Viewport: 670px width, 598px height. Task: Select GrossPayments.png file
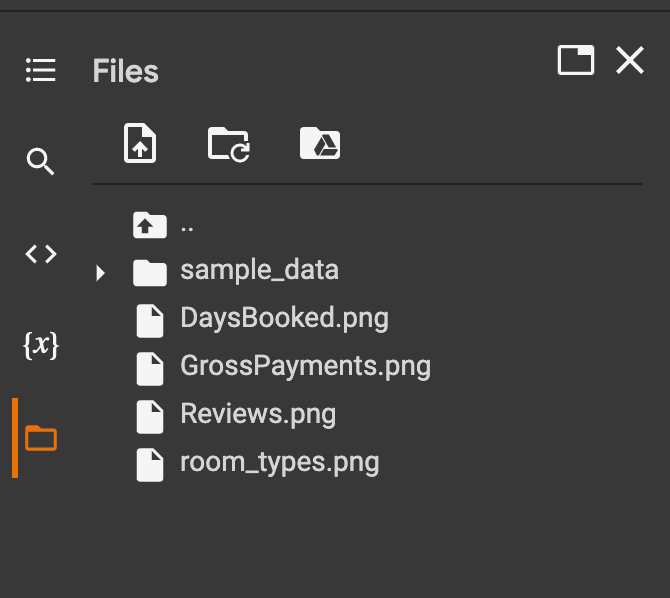click(x=306, y=366)
